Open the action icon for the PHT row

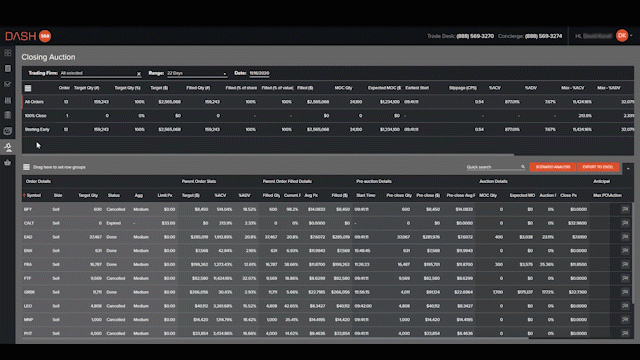coord(625,333)
